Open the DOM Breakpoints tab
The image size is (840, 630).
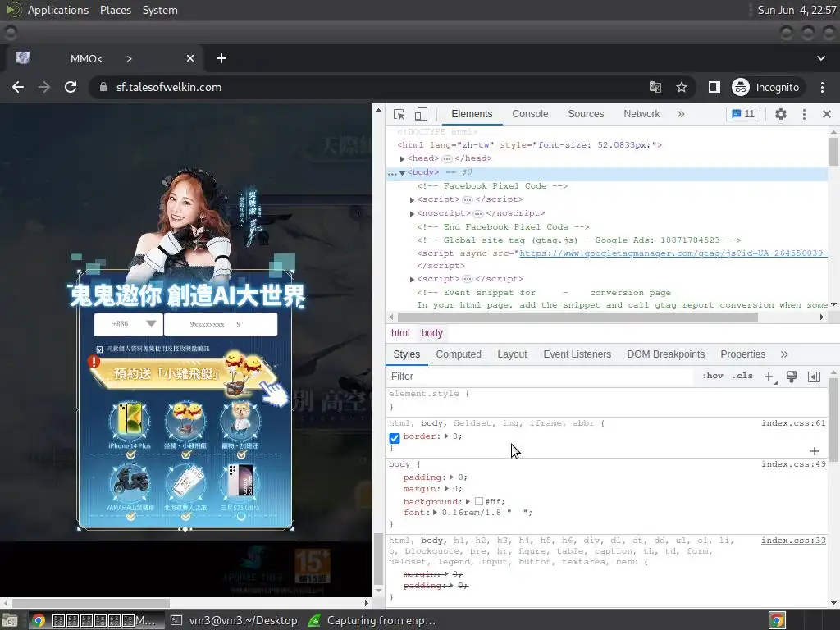(665, 354)
